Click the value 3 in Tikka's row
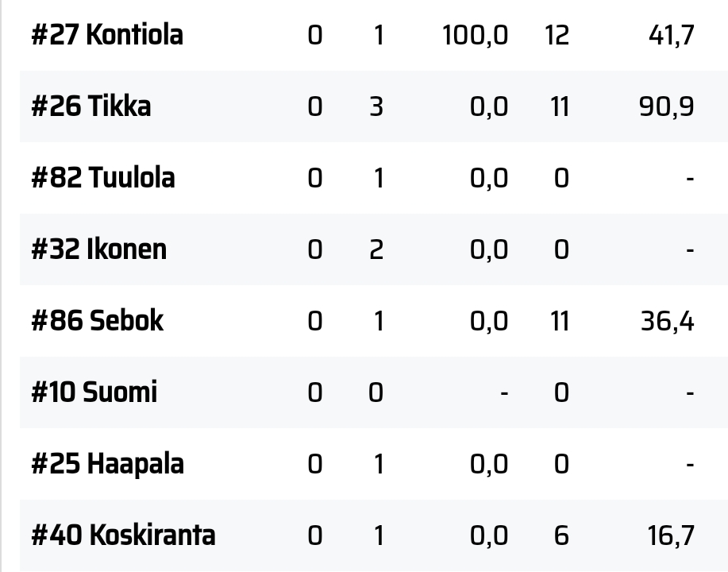This screenshot has width=728, height=572. [376, 107]
